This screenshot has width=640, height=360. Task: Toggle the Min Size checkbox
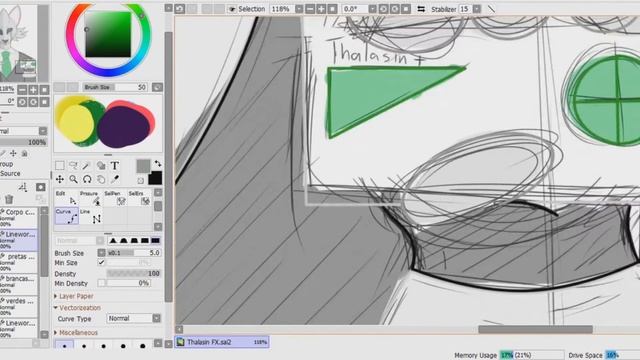101,262
